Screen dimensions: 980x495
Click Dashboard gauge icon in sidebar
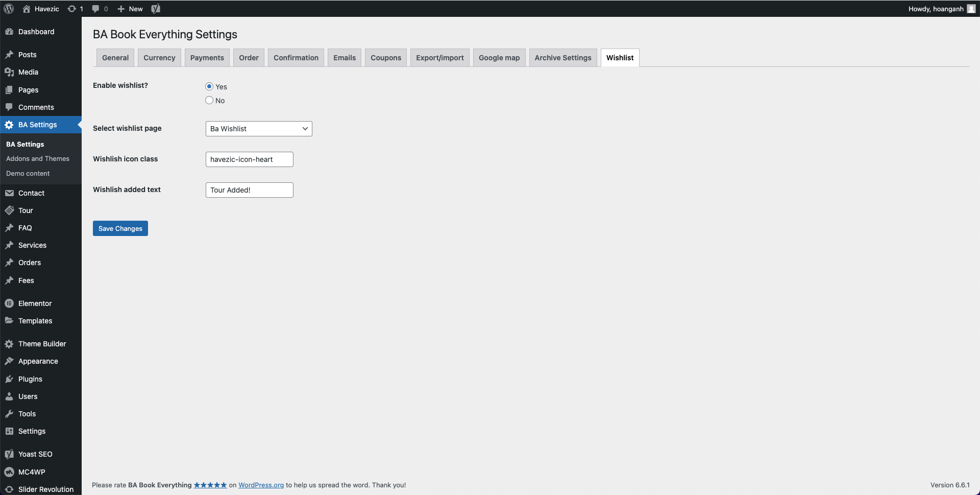pyautogui.click(x=9, y=32)
